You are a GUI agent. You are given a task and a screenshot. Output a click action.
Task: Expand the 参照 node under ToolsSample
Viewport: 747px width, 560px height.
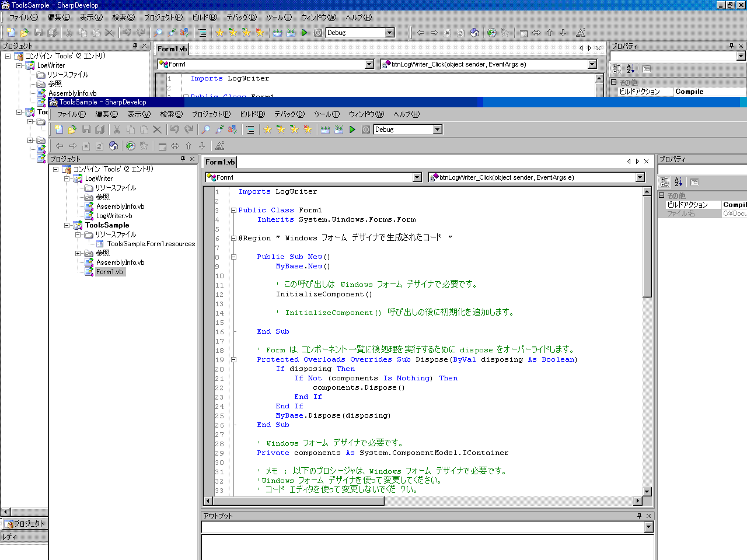pos(76,253)
